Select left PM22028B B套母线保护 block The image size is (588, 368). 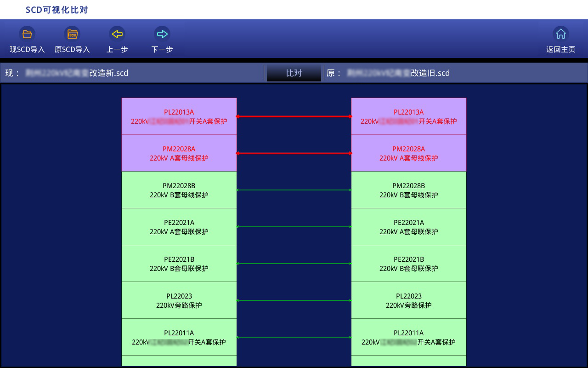point(179,190)
